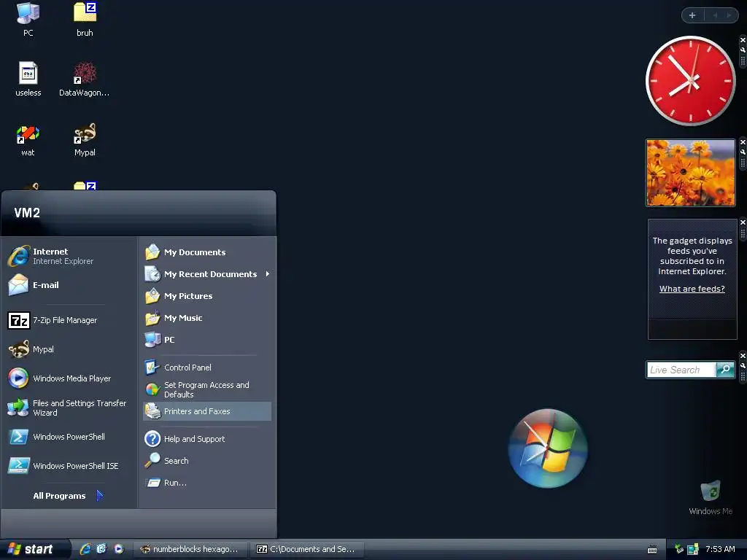Click the Windows Vista orb wallpaper logo

click(x=548, y=448)
